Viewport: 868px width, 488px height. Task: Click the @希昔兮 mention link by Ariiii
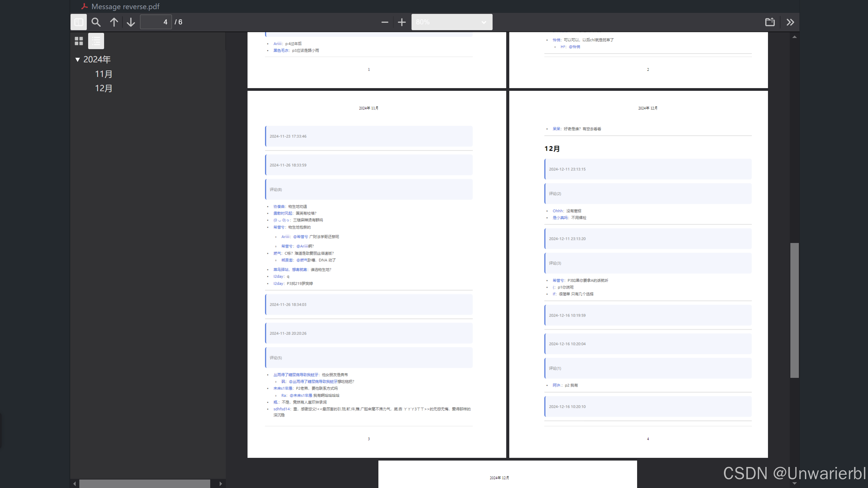pos(300,237)
